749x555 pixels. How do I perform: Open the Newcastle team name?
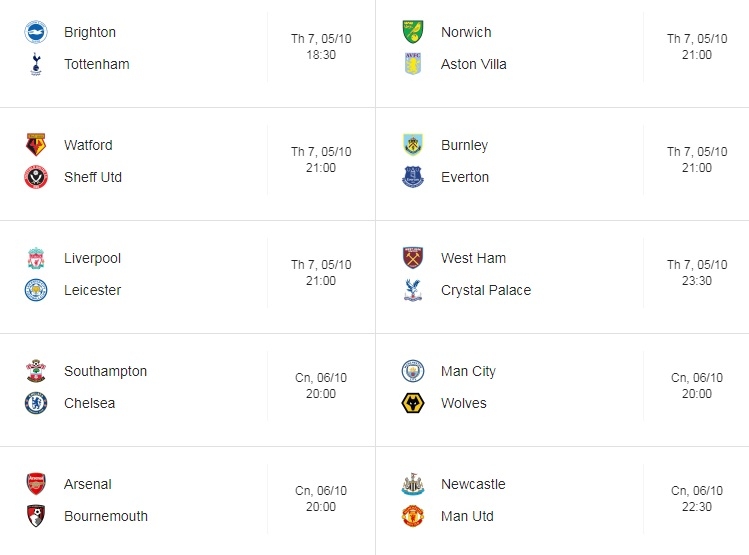click(x=473, y=484)
